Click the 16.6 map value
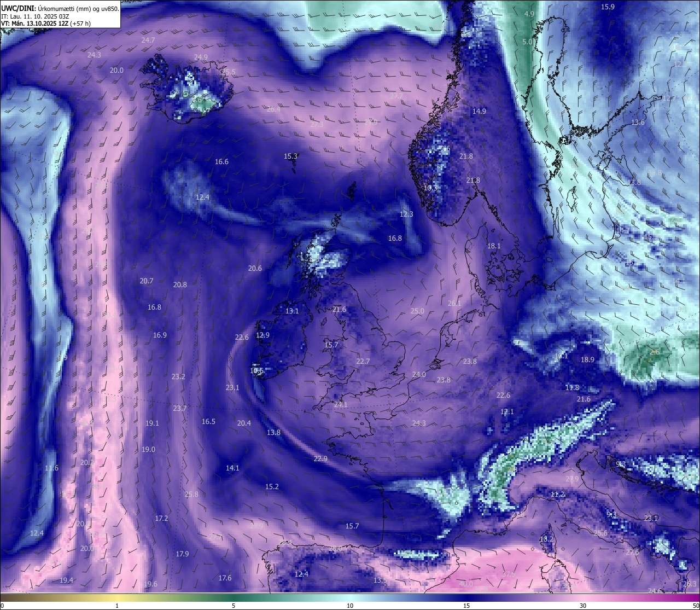Screen dimensions: 700x610 221,162
